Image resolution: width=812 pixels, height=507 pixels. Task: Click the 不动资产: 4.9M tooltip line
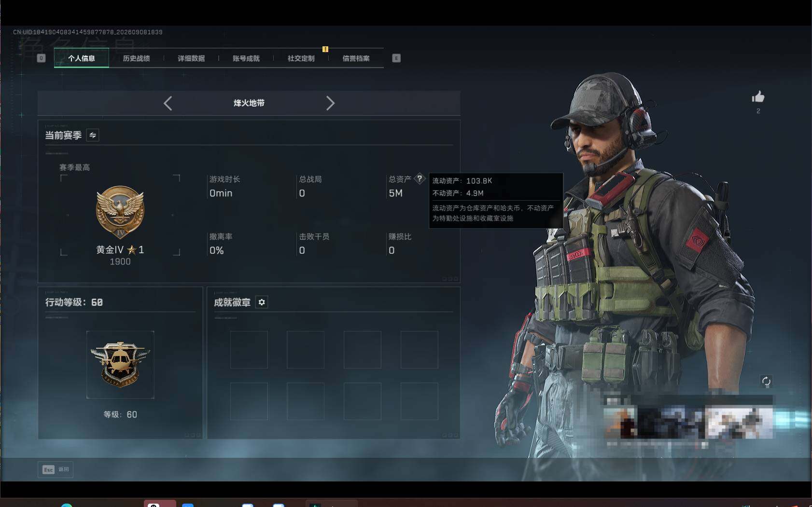458,193
